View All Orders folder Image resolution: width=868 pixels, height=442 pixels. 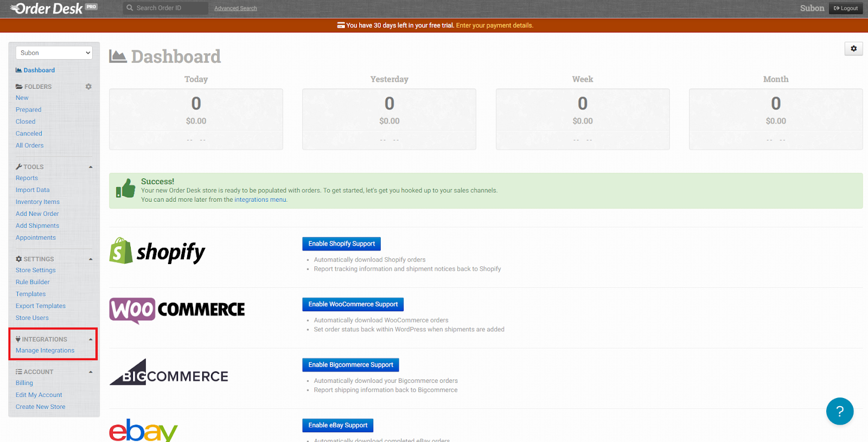(30, 146)
